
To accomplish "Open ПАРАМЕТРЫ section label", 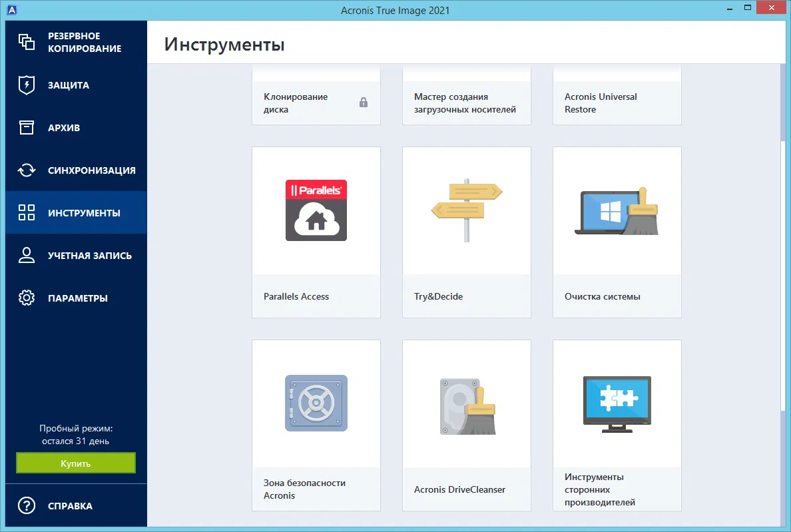I will pyautogui.click(x=78, y=298).
